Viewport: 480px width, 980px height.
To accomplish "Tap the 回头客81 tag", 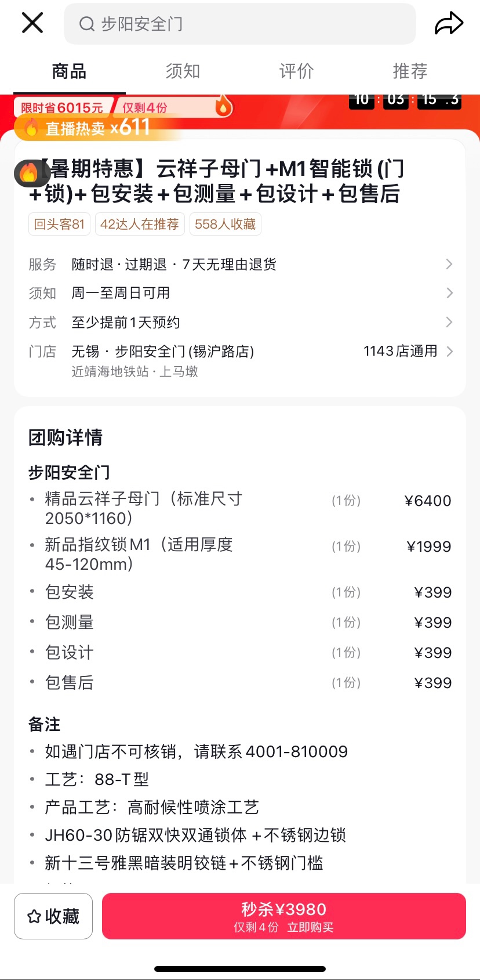I will tap(59, 225).
